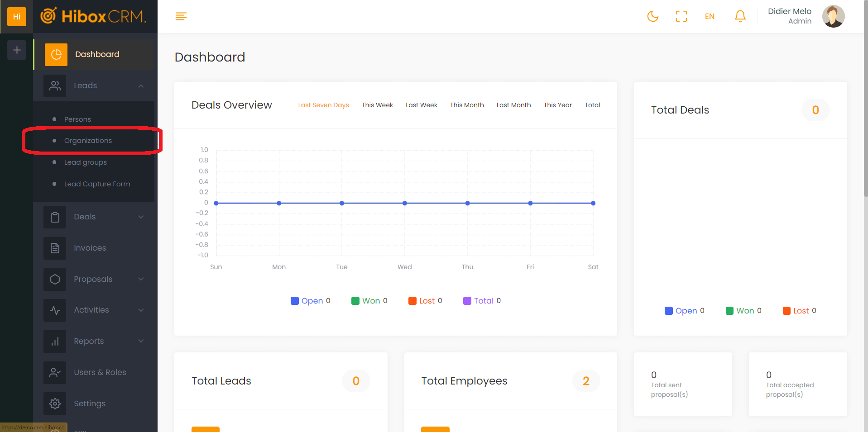The image size is (868, 432).
Task: Click the orange Dashboard pie chart icon
Action: pyautogui.click(x=56, y=55)
